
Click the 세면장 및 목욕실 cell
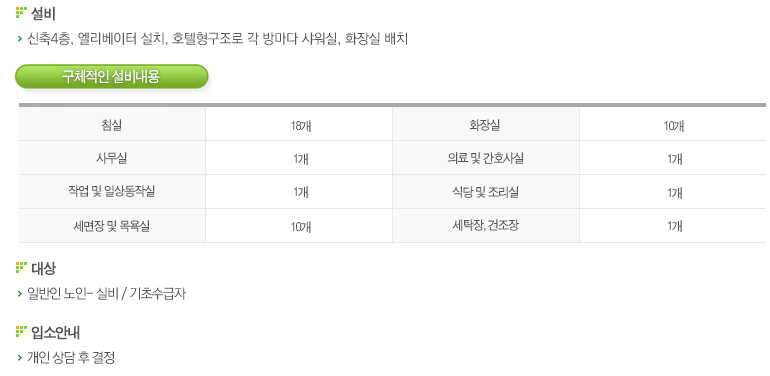coord(112,226)
